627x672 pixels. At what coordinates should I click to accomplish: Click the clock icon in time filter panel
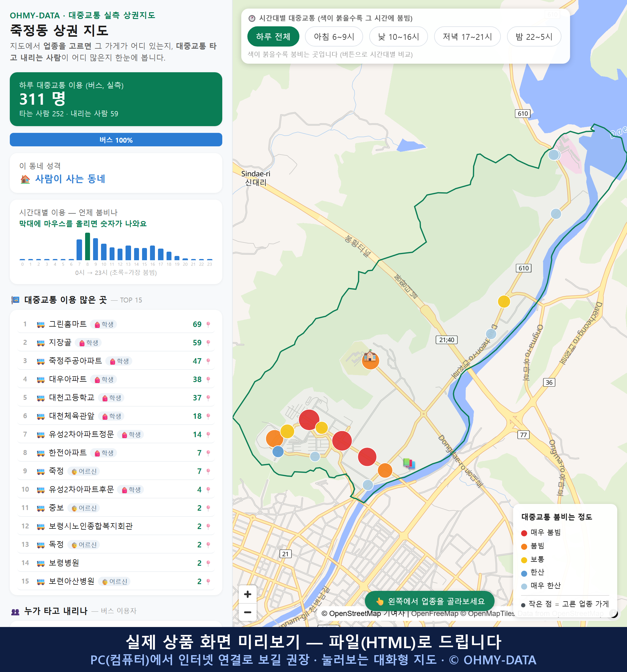click(252, 18)
